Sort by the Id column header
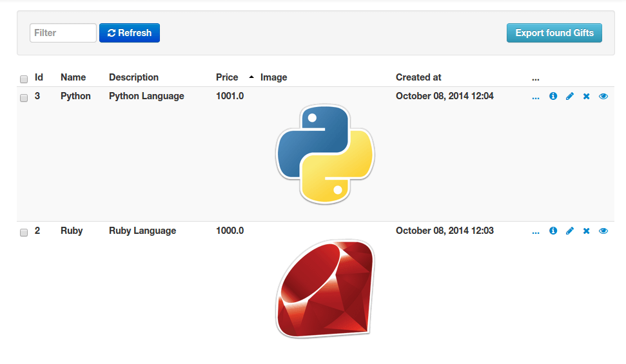Viewport: 626px width, 364px height. 39,77
